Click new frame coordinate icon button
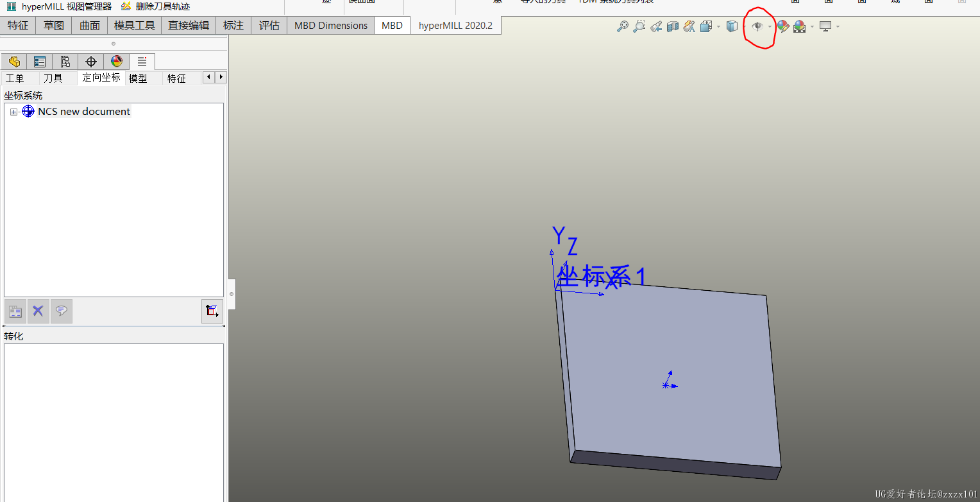This screenshot has width=980, height=502. tap(212, 311)
